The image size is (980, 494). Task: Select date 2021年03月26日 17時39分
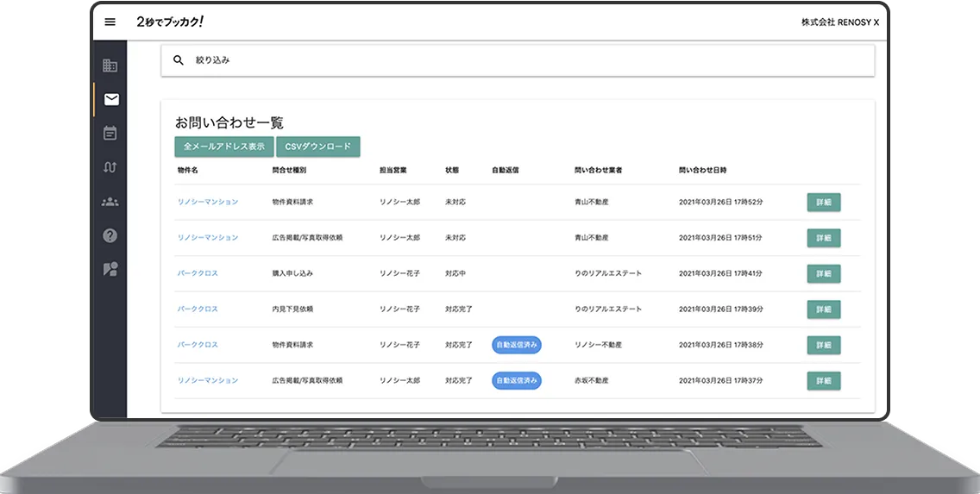point(720,310)
